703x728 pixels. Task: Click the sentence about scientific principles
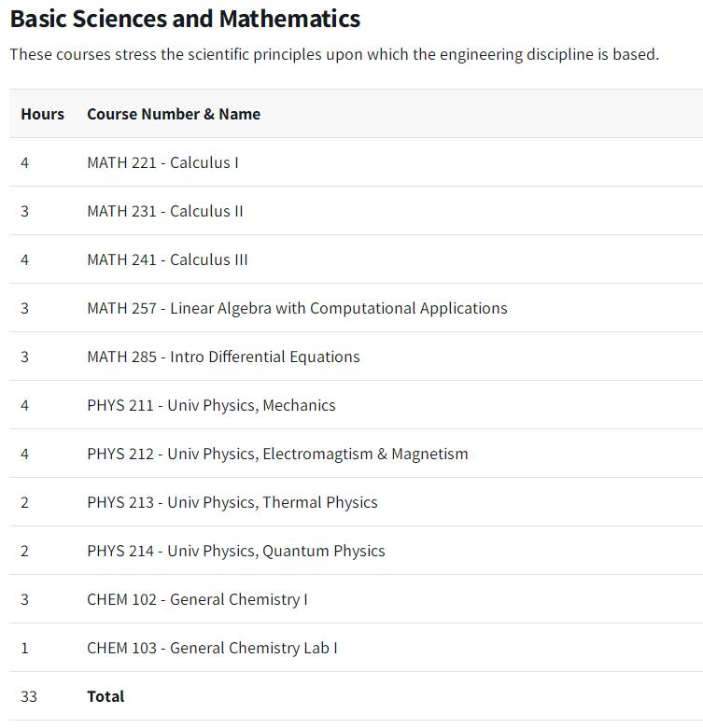tap(334, 54)
